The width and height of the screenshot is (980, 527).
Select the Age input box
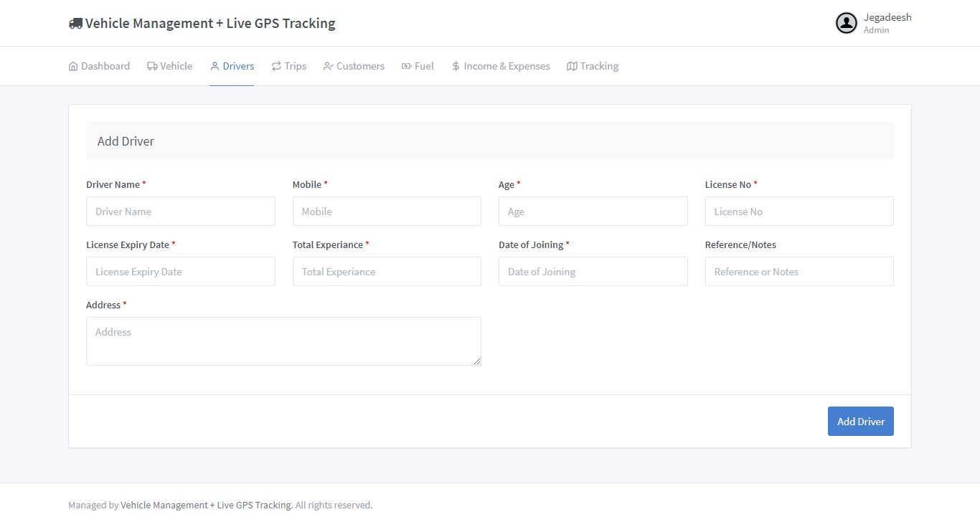(x=593, y=212)
